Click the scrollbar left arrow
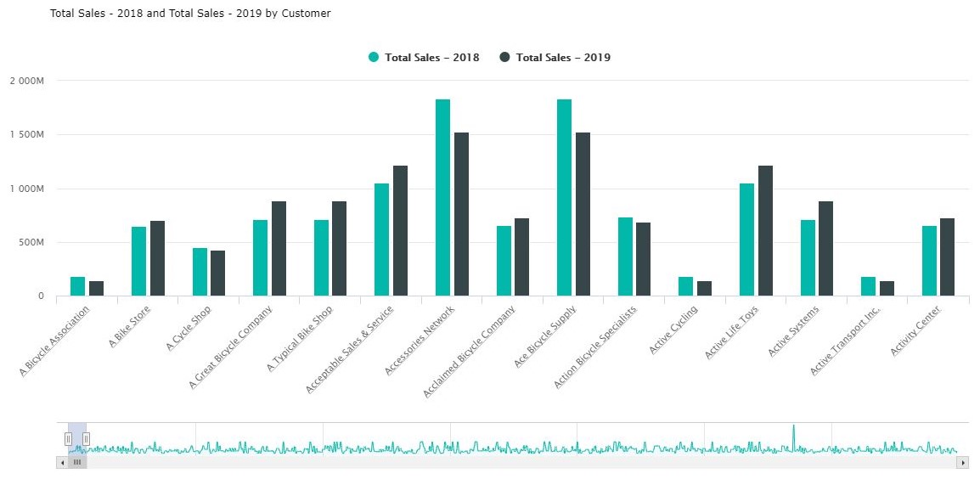 [61, 462]
